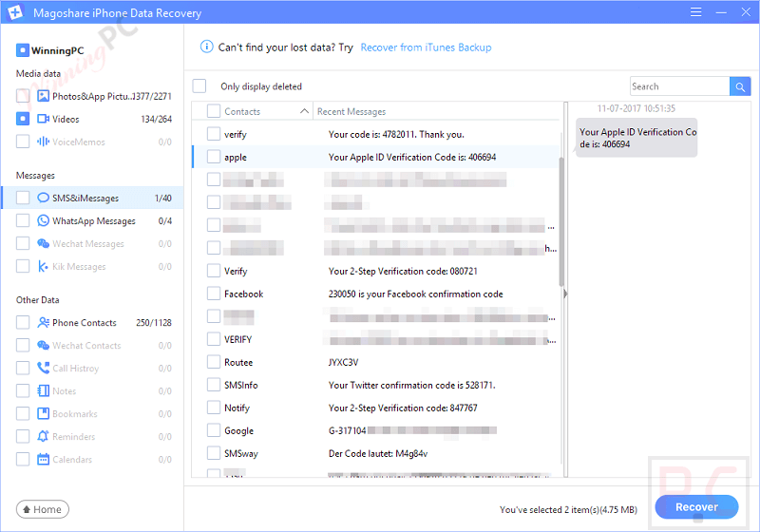
Task: Select the verify row with code 4782011
Action: (376, 134)
